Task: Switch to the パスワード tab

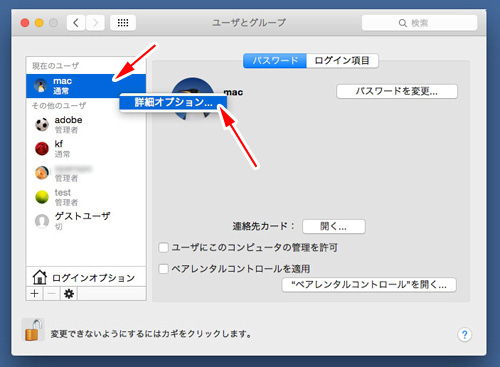Action: pyautogui.click(x=275, y=61)
